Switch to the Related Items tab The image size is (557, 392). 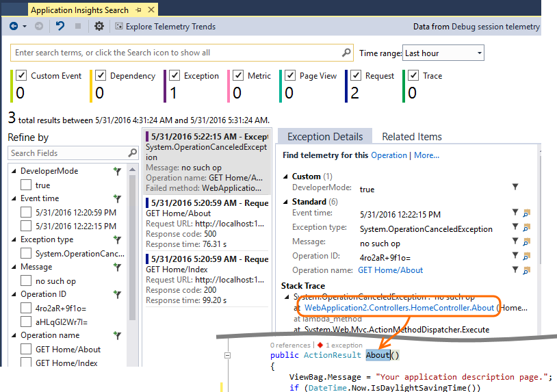click(x=412, y=137)
